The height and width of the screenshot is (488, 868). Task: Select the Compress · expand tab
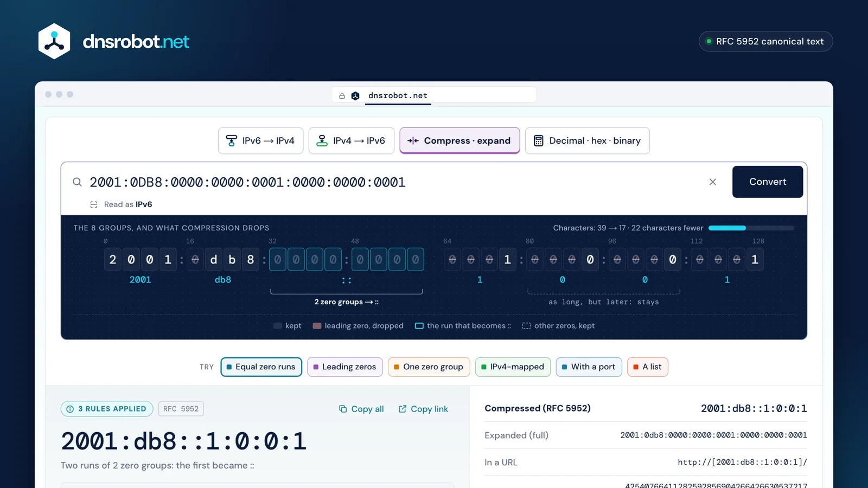(x=459, y=140)
